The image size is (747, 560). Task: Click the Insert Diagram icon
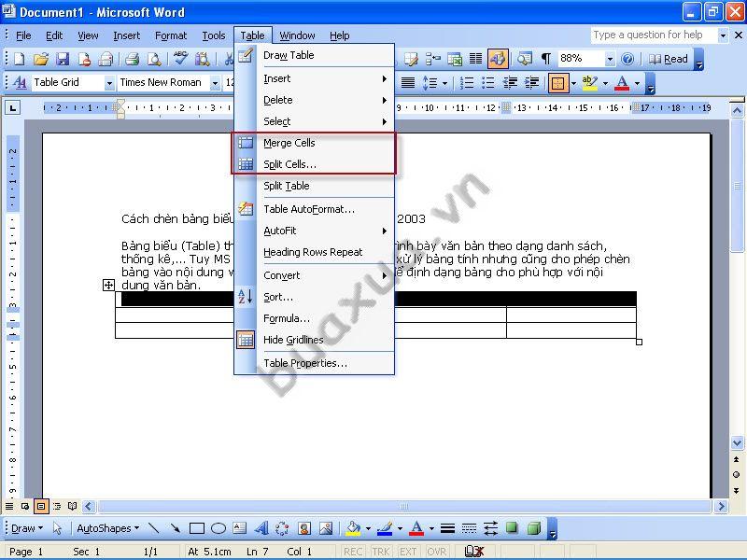pyautogui.click(x=283, y=528)
